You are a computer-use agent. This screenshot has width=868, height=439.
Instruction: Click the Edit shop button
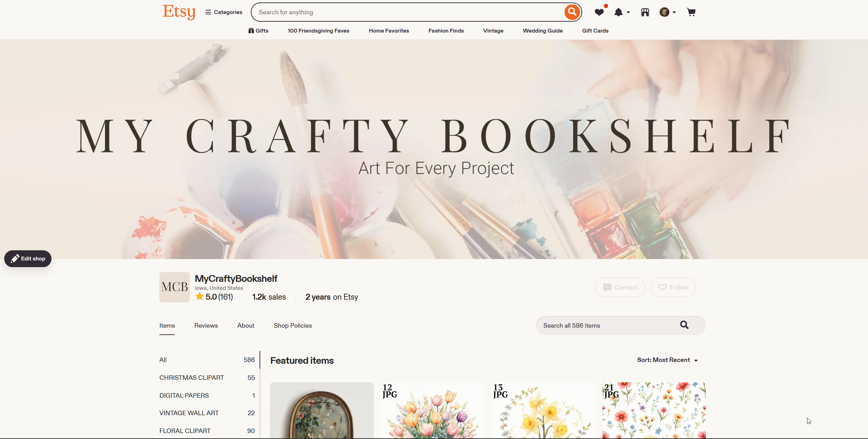(x=28, y=259)
